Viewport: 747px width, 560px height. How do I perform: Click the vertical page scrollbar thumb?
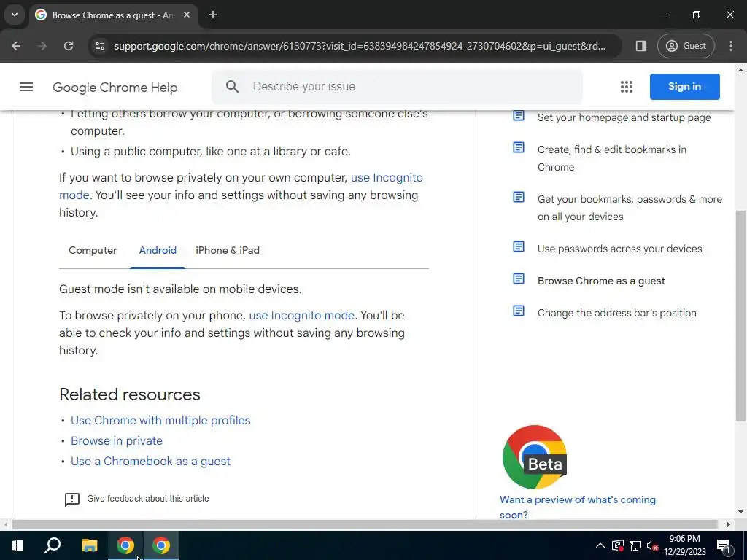(740, 316)
